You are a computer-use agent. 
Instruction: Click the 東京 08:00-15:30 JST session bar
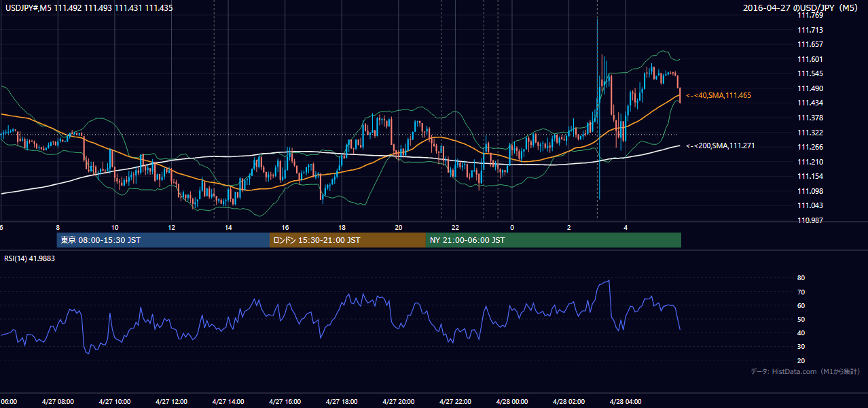pos(163,240)
